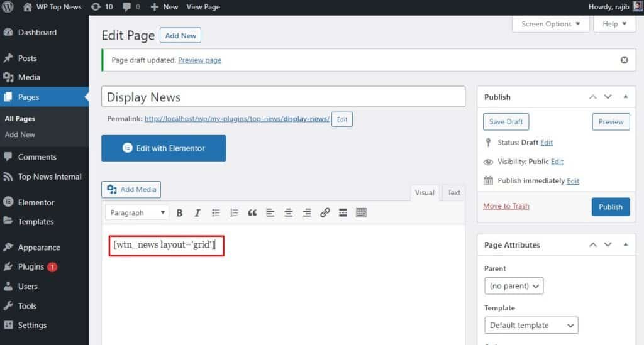This screenshot has width=644, height=345.
Task: Click View Page in admin bar
Action: pos(203,7)
